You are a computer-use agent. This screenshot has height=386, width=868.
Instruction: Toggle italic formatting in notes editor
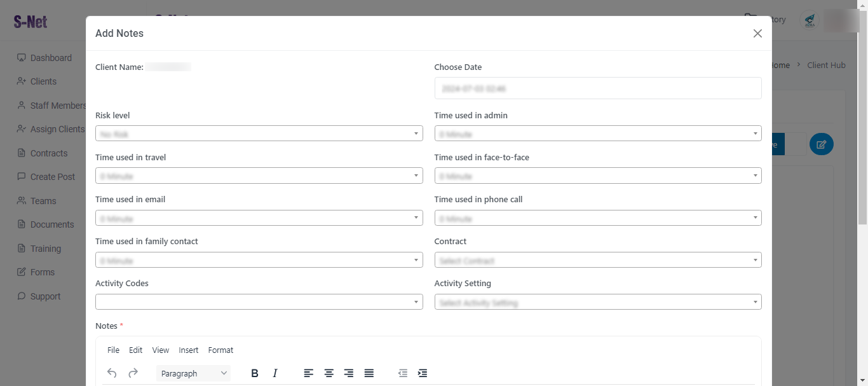(275, 373)
